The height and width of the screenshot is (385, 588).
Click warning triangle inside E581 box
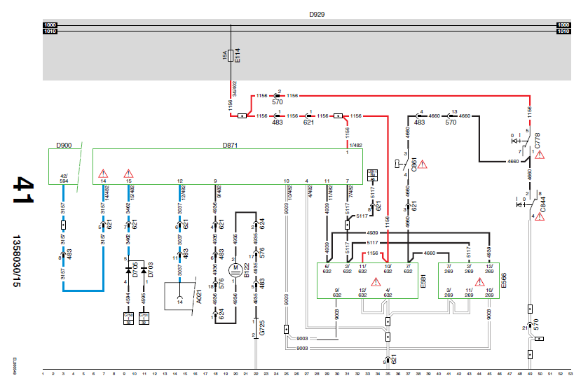coord(376,281)
